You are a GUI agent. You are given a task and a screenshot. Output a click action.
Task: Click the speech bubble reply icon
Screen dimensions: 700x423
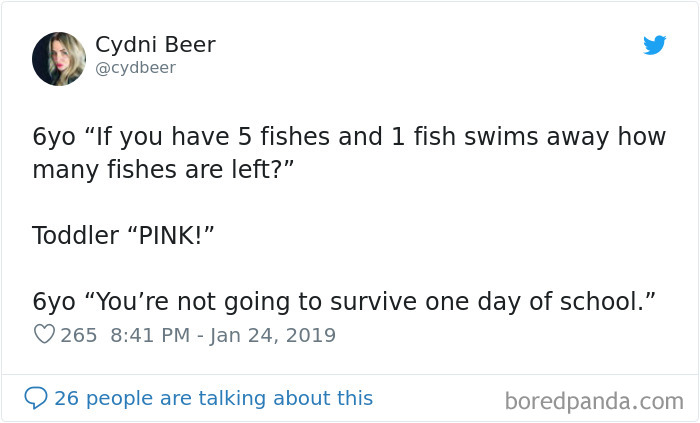36,398
